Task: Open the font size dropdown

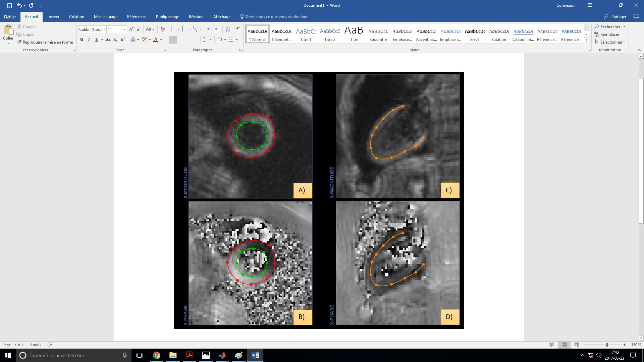Action: pos(124,29)
